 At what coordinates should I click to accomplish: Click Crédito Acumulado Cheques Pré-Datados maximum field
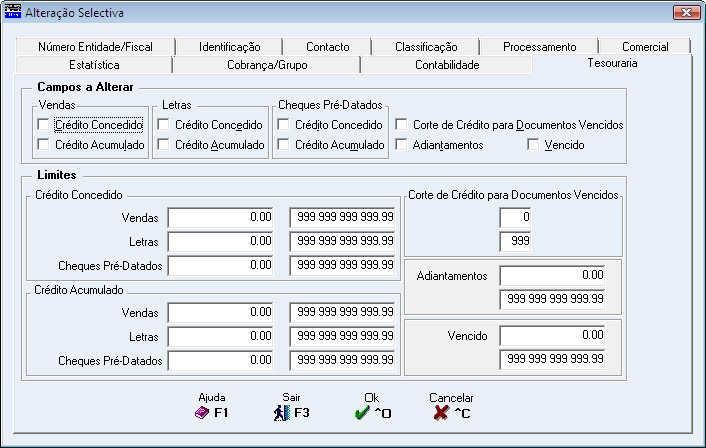[x=342, y=360]
